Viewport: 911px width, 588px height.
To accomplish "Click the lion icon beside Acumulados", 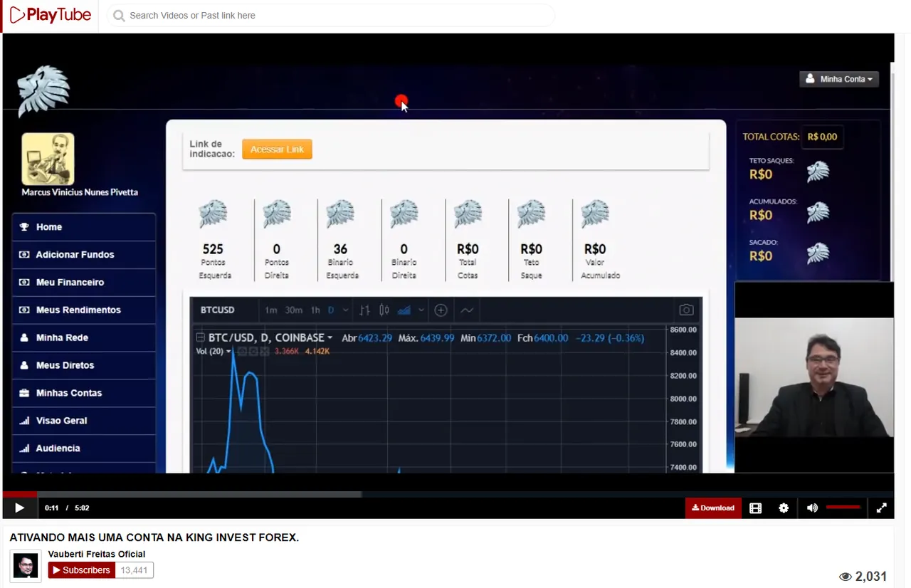I will pos(818,212).
